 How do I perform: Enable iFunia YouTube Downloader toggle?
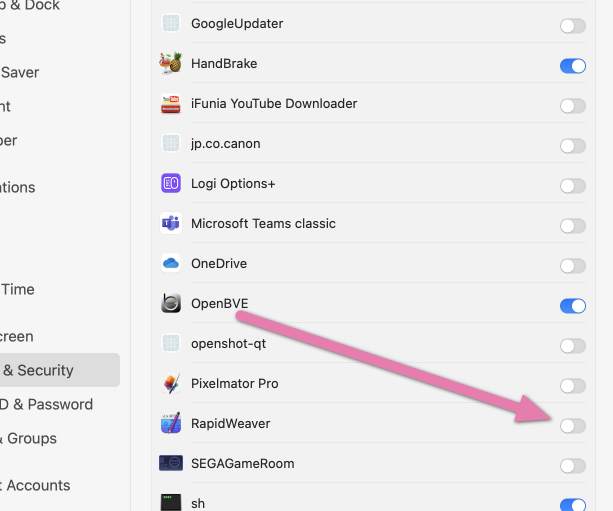pyautogui.click(x=573, y=106)
